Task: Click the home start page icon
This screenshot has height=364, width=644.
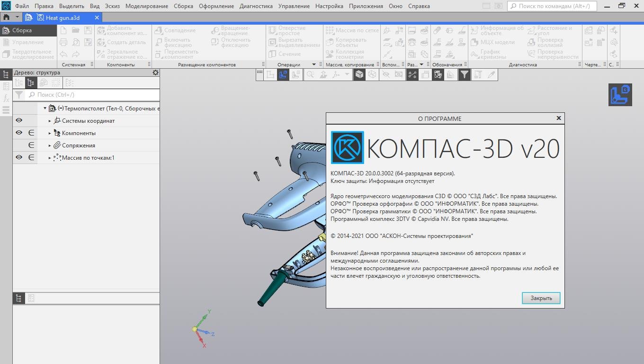Action: [x=6, y=17]
